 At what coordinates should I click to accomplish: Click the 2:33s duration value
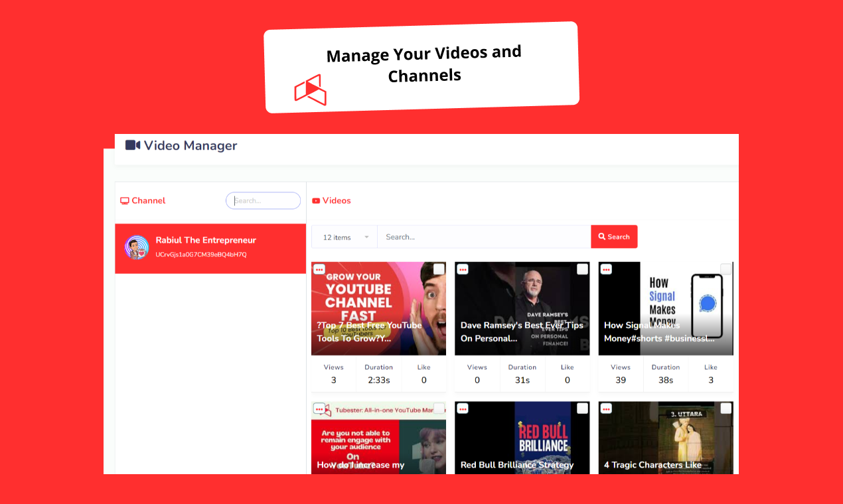point(378,380)
